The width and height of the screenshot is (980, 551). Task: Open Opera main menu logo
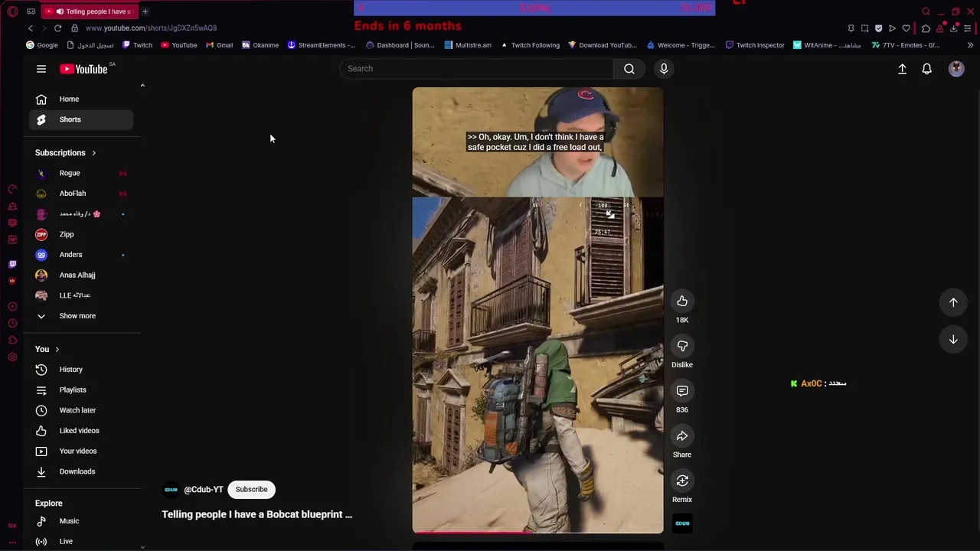click(x=12, y=11)
